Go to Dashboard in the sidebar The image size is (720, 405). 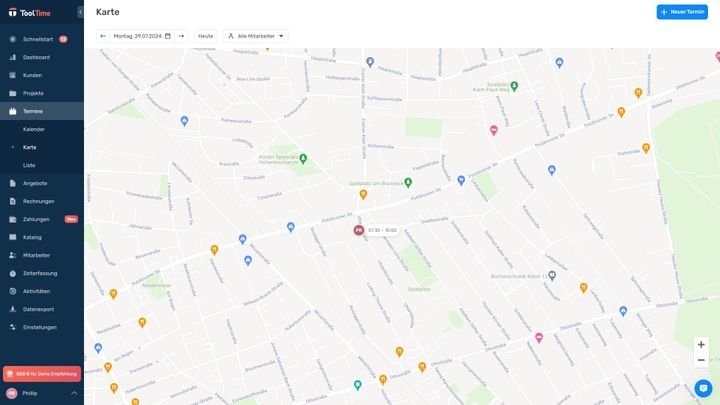(x=36, y=57)
